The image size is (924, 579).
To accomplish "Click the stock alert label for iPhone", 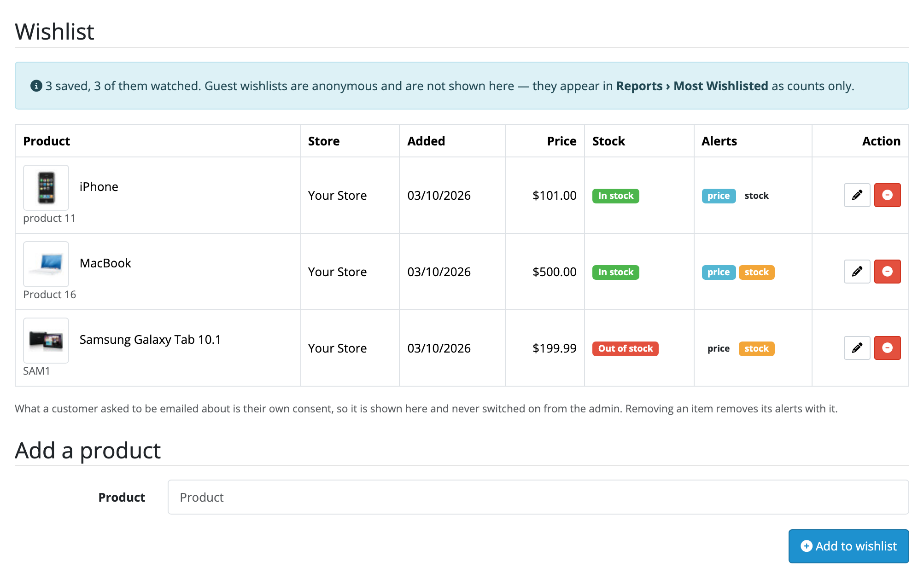I will 756,196.
